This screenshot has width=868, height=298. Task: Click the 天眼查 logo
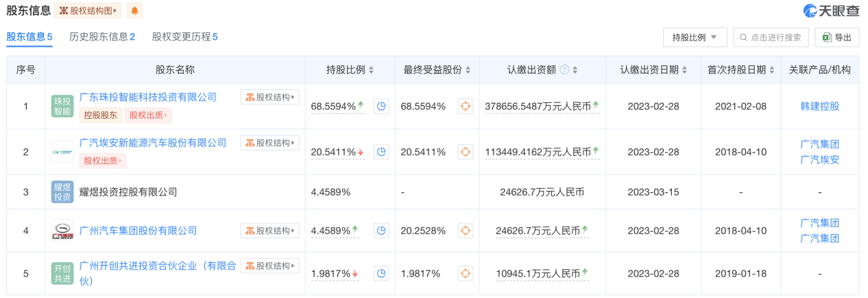[x=831, y=11]
